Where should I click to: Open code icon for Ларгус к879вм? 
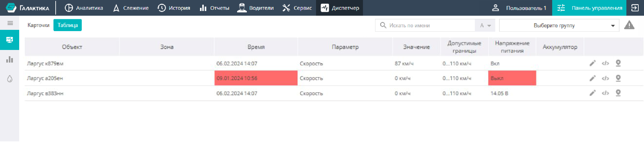click(x=605, y=63)
